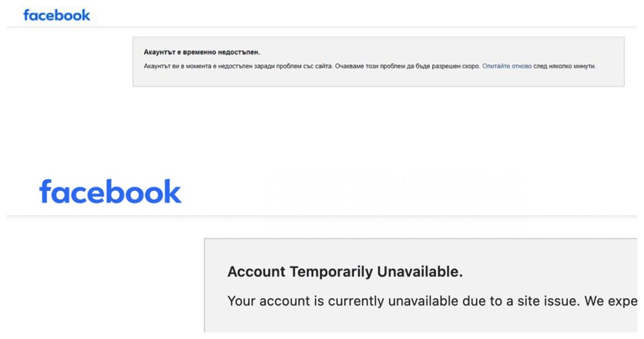
Task: Click the 'Your account is currently unavailable' sentence
Action: pyautogui.click(x=343, y=301)
